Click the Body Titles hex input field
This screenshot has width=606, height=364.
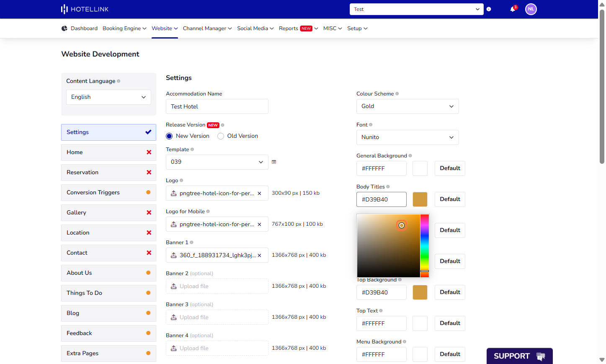click(x=382, y=199)
